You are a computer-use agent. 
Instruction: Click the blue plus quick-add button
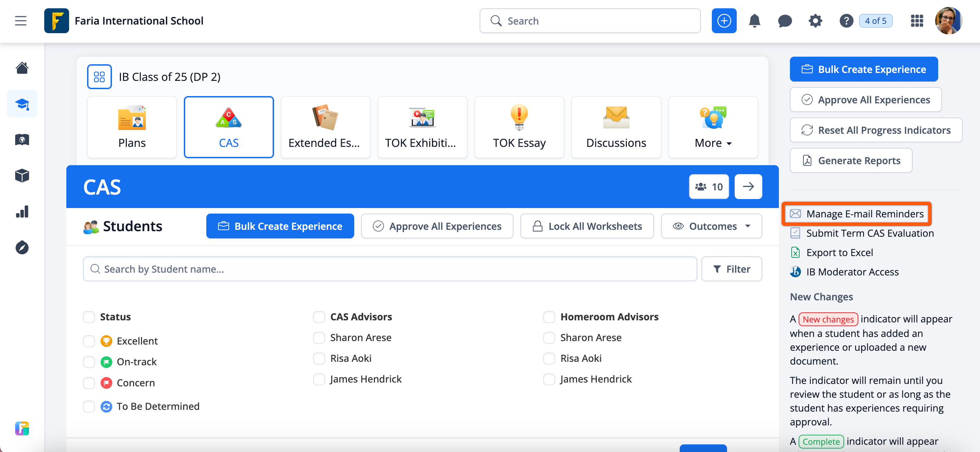click(x=724, y=20)
